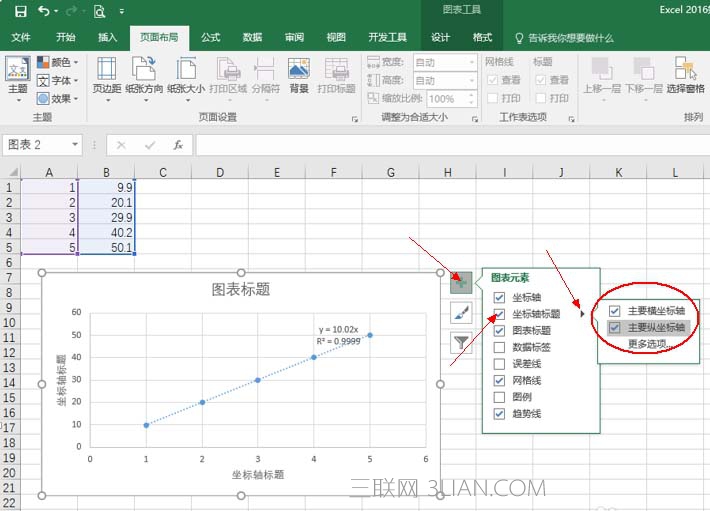
Task: Click 更多选项 in axis titles submenu
Action: [x=647, y=343]
